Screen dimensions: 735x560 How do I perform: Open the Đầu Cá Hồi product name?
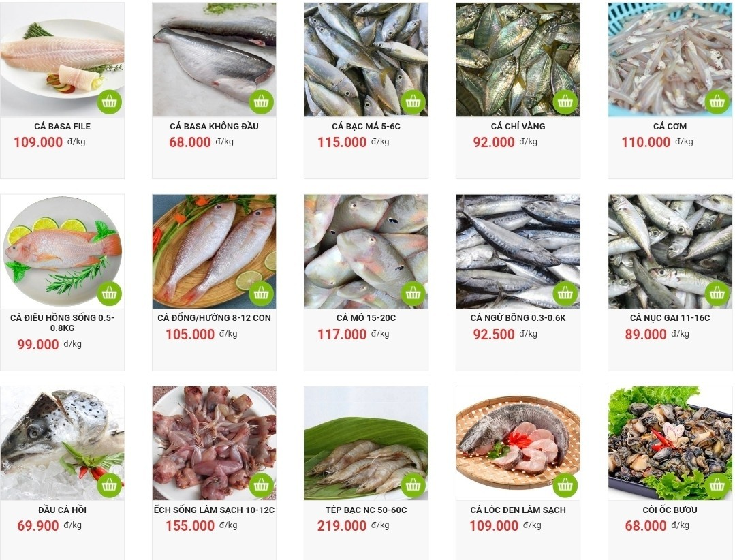tap(63, 510)
